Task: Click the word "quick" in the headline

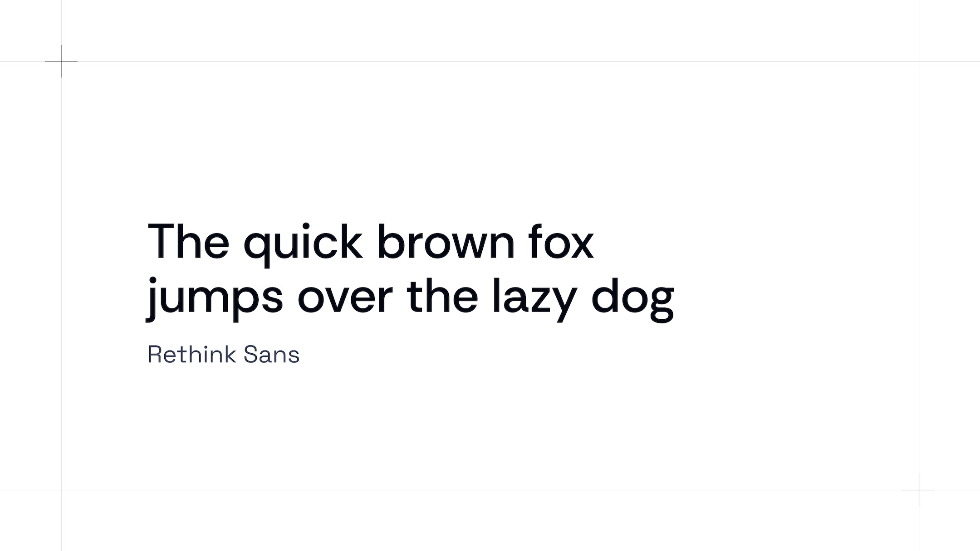Action: [303, 242]
